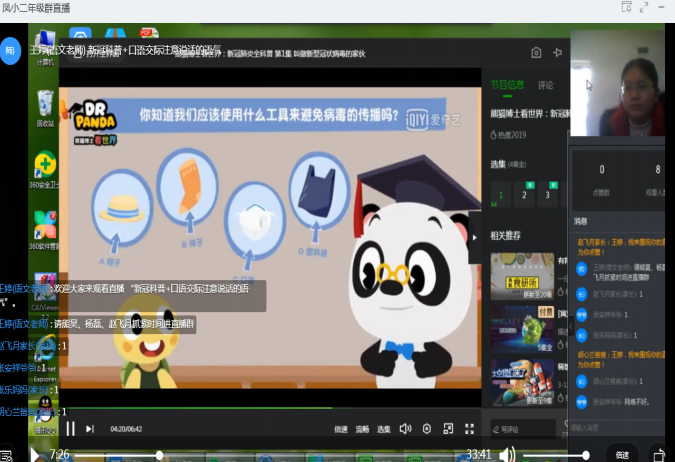Open 腾讯QQ desktop icon

(45, 414)
